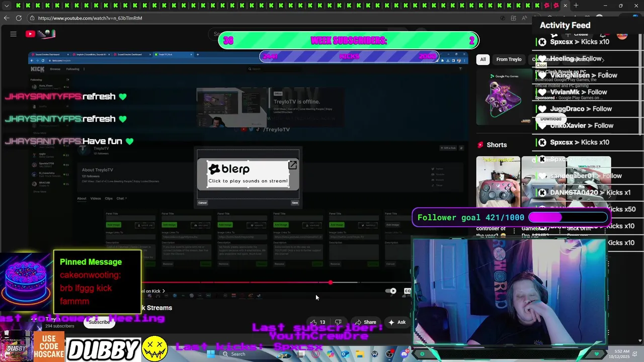
Task: Click the Activity Feed heading
Action: pyautogui.click(x=565, y=25)
